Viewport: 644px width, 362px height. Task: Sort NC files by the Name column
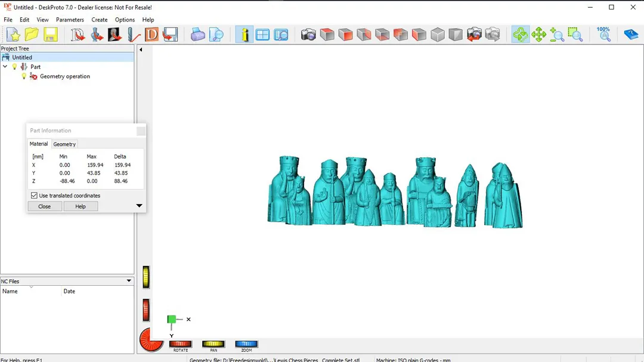click(x=31, y=291)
